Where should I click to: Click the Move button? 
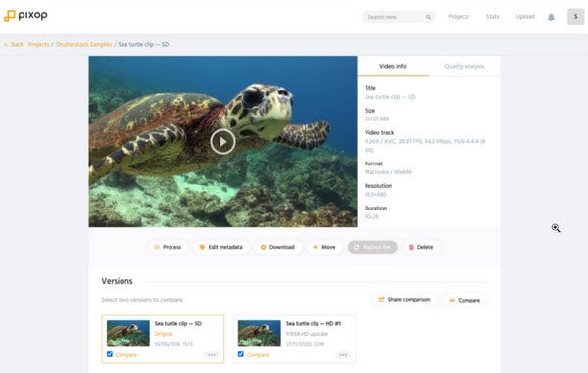[x=324, y=247]
